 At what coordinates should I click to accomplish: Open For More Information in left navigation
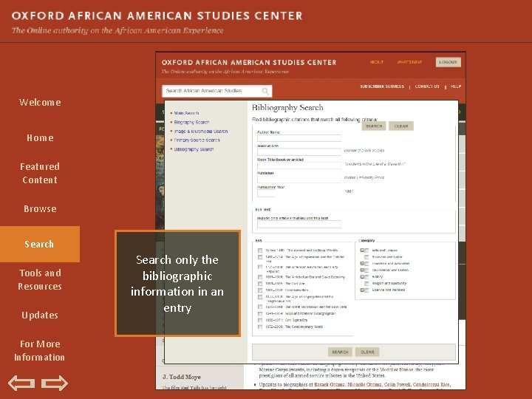click(40, 350)
